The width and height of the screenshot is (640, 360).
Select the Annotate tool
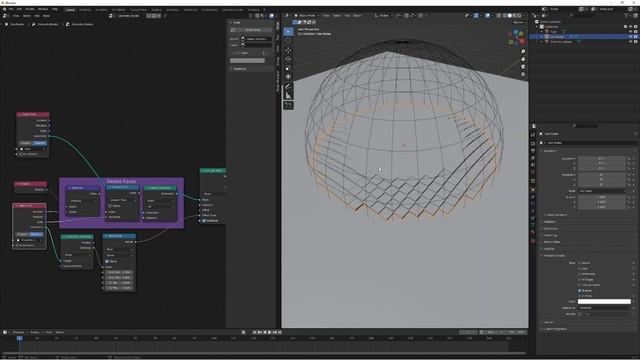pos(288,87)
